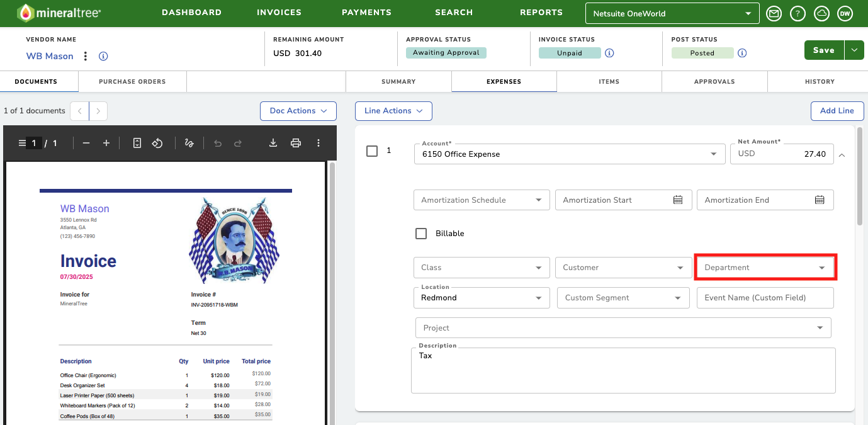Check the Billable checkbox

pos(421,234)
